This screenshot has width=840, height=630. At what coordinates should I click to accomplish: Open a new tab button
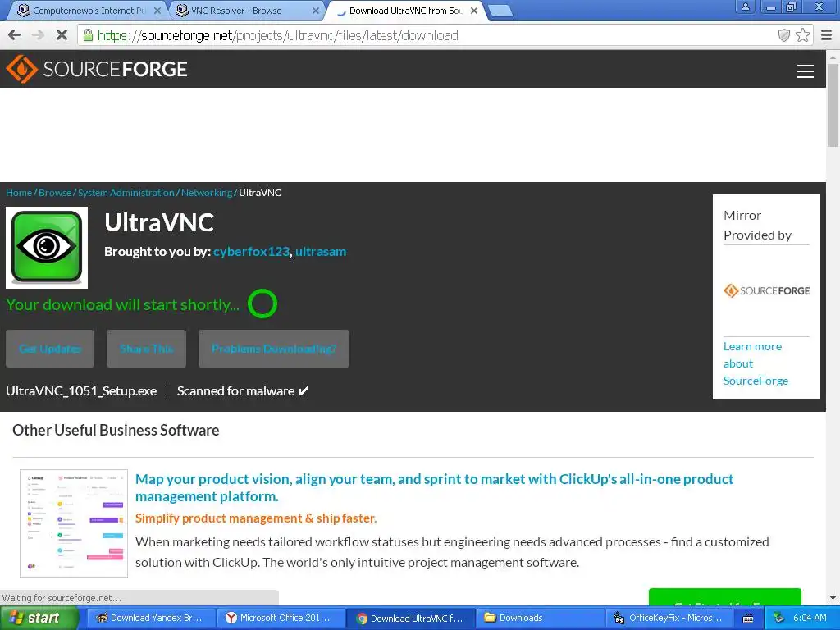[x=501, y=11]
